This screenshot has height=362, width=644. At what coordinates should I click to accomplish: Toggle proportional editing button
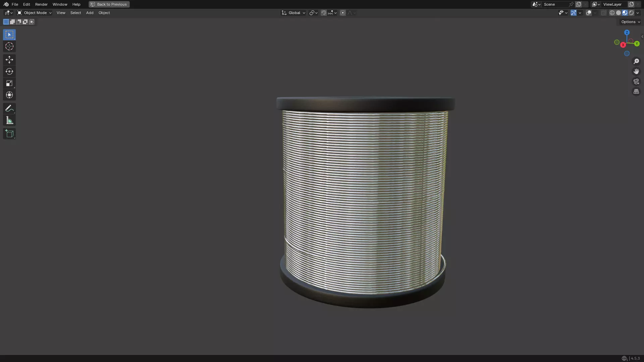pos(343,13)
